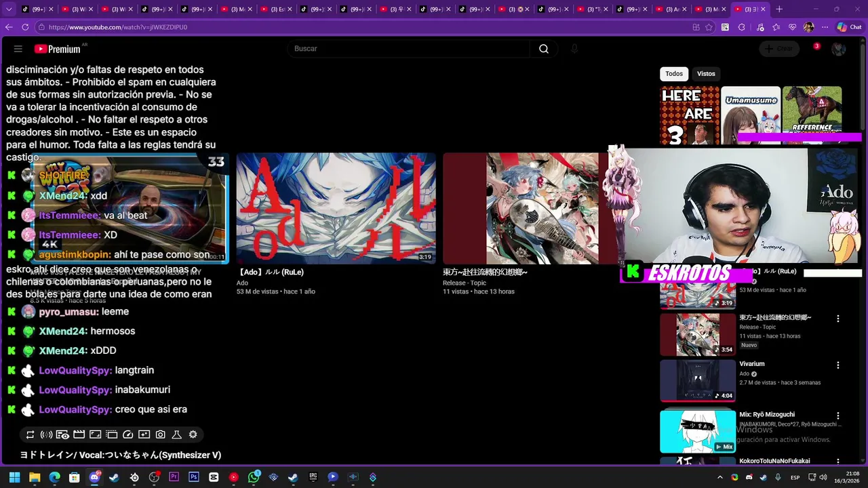868x488 pixels.
Task: Open the Ado RuLe large video thumbnail
Action: point(336,208)
